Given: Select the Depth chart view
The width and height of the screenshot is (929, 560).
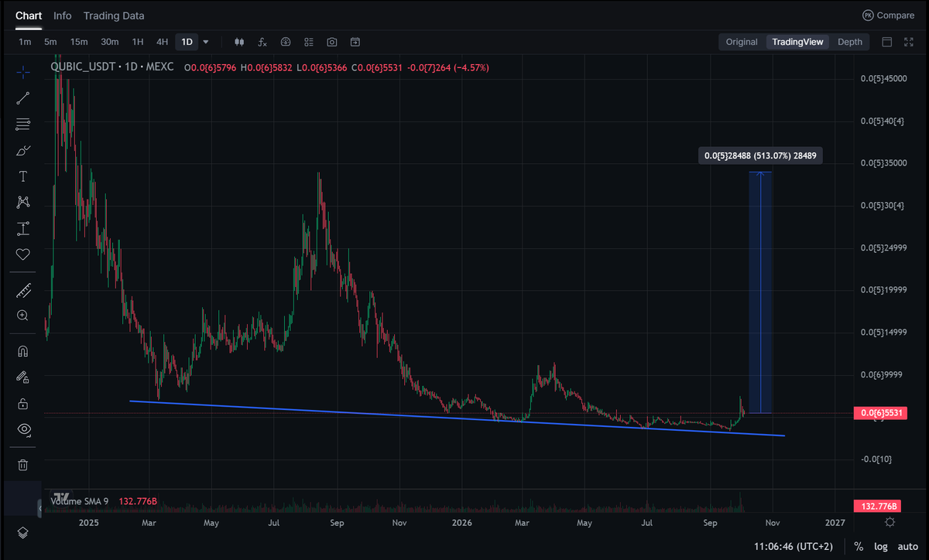Looking at the screenshot, I should pyautogui.click(x=850, y=42).
